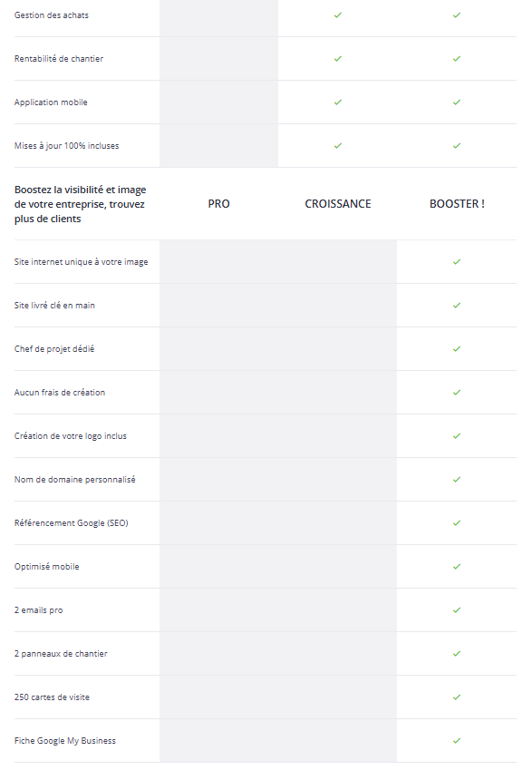Image resolution: width=532 pixels, height=770 pixels.
Task: Click Booster checkmark for Rentabilité de chantier
Action: [x=457, y=58]
